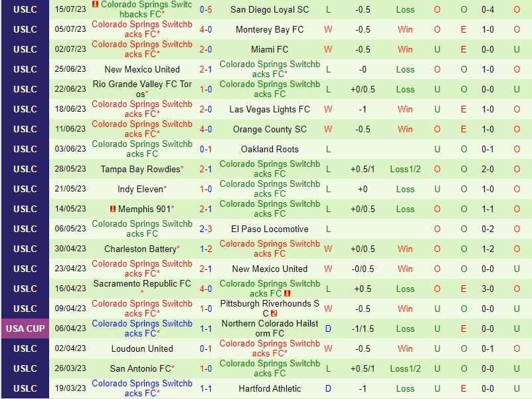Open San Antonio FC team page

(140, 368)
